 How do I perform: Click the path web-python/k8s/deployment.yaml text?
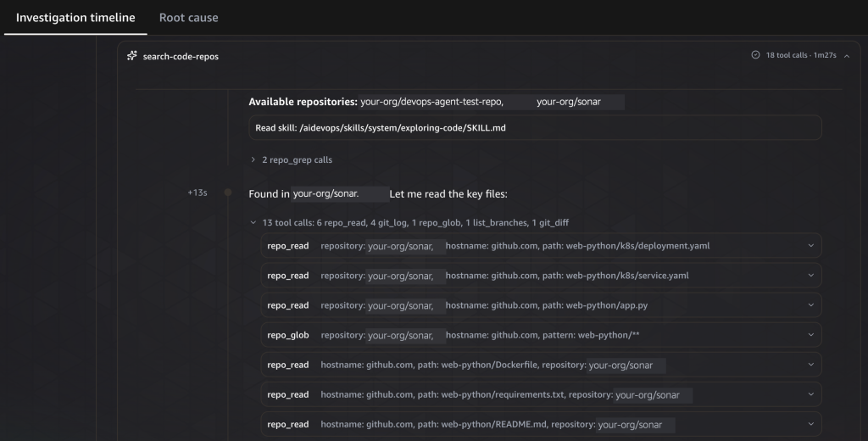click(x=626, y=245)
